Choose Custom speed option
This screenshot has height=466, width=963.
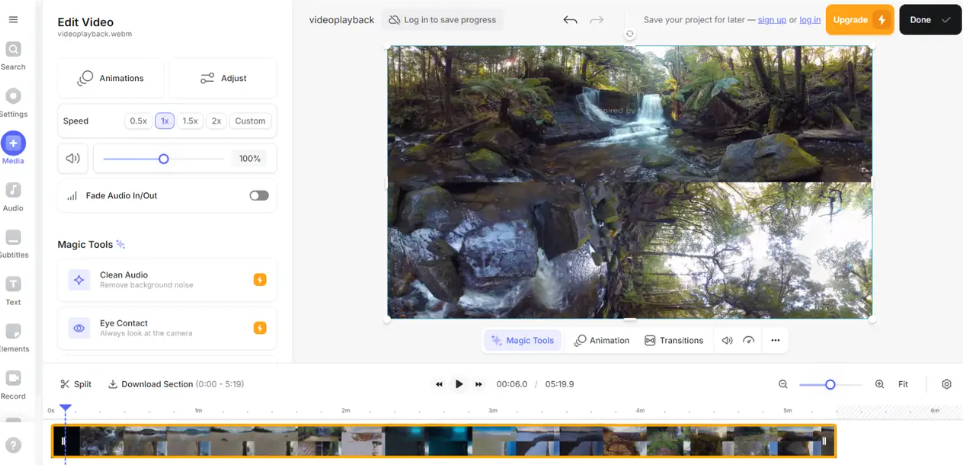click(250, 121)
